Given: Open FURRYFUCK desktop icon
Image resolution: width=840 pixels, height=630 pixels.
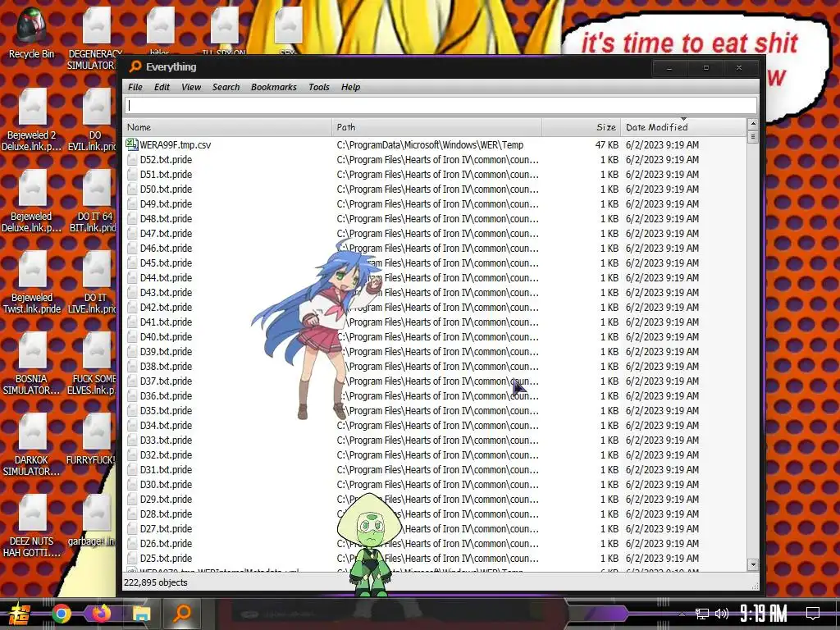Looking at the screenshot, I should tap(94, 440).
